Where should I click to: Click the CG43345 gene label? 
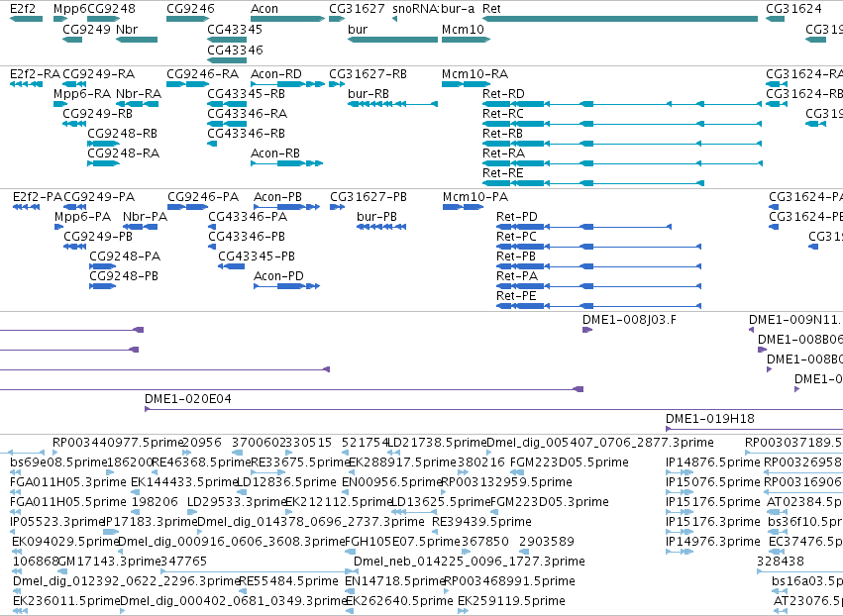pos(235,29)
